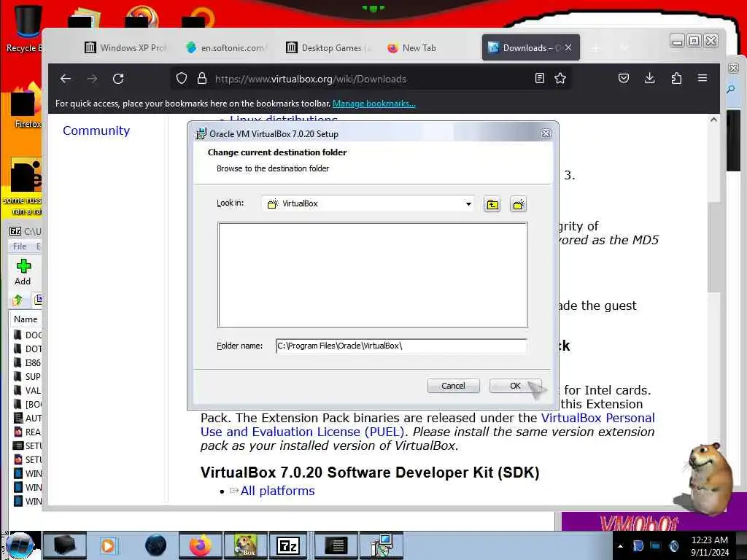
Task: Open the Firefox hamburger menu
Action: tap(703, 77)
